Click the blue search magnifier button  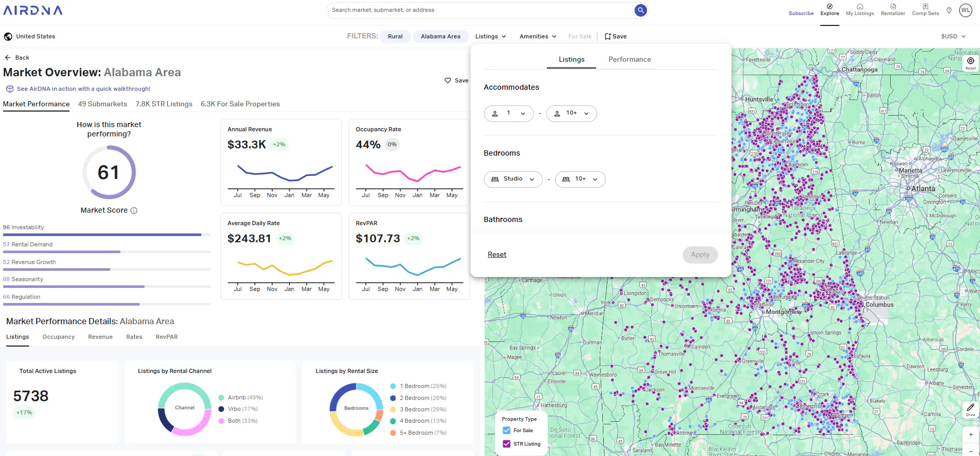(x=641, y=10)
